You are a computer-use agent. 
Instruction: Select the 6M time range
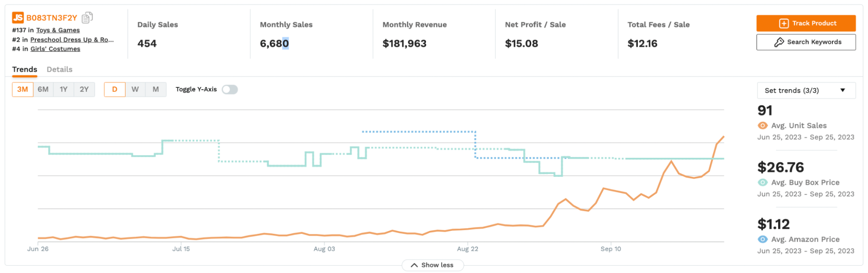(43, 90)
